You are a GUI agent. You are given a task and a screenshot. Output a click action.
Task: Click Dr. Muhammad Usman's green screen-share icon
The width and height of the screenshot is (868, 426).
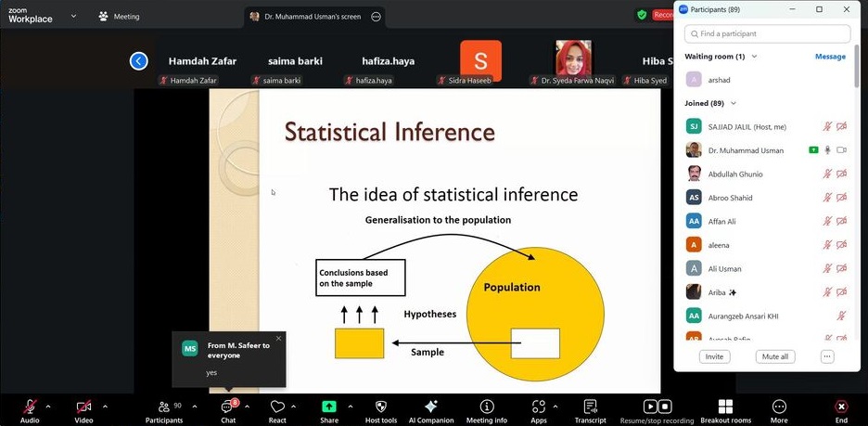pyautogui.click(x=813, y=150)
